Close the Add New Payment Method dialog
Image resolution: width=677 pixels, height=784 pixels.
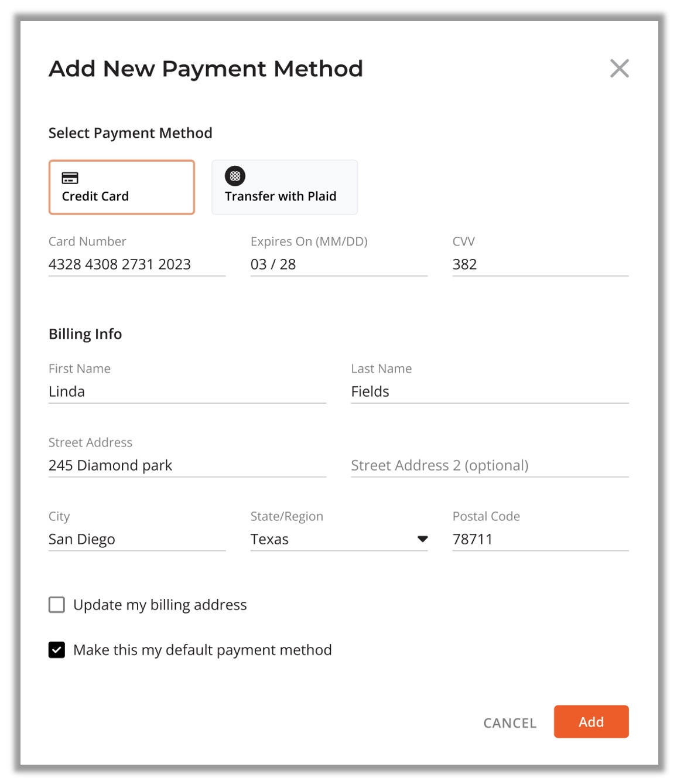[619, 69]
